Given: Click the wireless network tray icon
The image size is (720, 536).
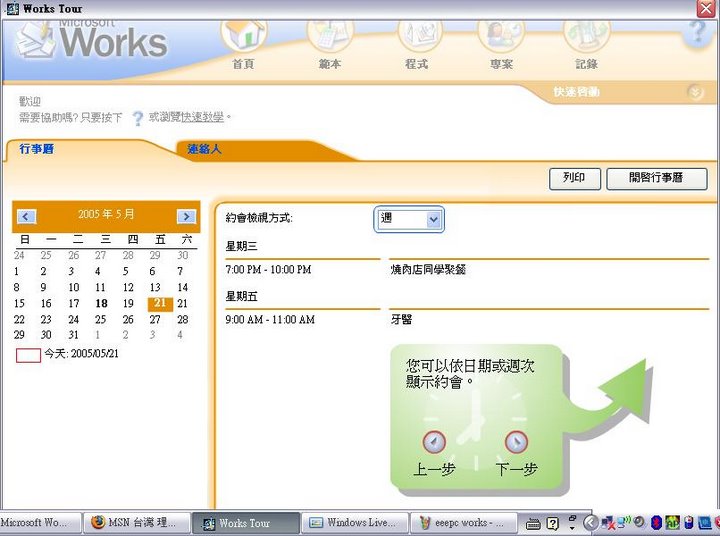Looking at the screenshot, I should point(623,522).
